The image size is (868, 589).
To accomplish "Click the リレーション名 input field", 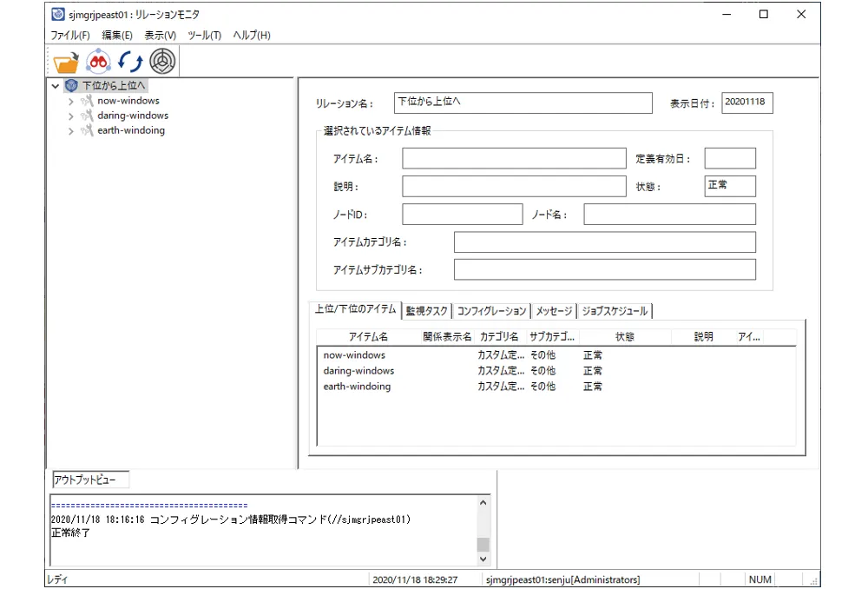I will click(x=523, y=103).
